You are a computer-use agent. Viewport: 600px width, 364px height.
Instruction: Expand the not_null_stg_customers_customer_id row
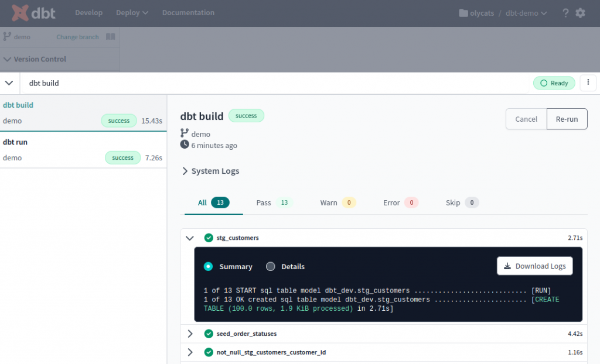[190, 352]
